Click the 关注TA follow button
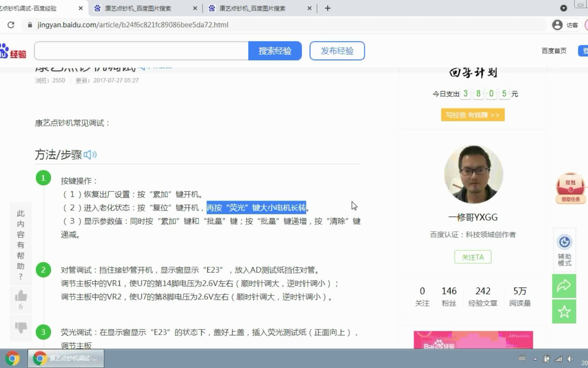This screenshot has height=368, width=588. (473, 257)
